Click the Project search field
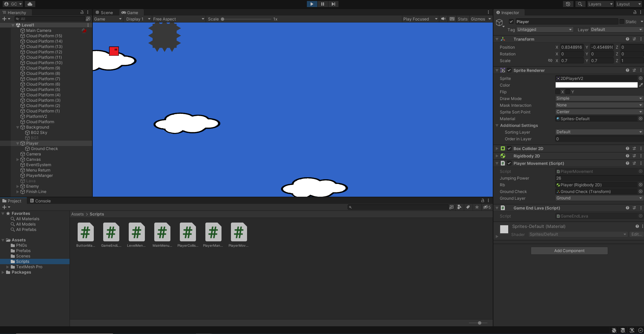Image resolution: width=644 pixels, height=334 pixels. coord(398,207)
